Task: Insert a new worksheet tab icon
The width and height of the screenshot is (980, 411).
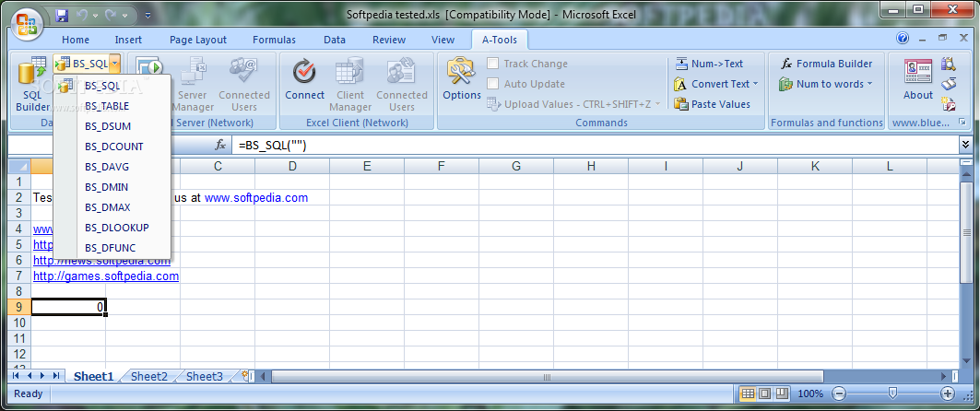Action: (x=245, y=376)
